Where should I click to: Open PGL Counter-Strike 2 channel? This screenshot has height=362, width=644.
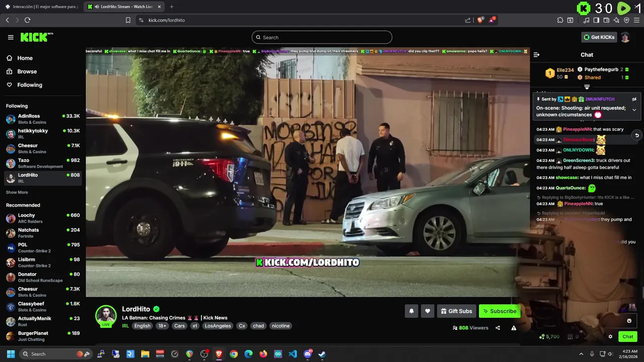pos(43,247)
